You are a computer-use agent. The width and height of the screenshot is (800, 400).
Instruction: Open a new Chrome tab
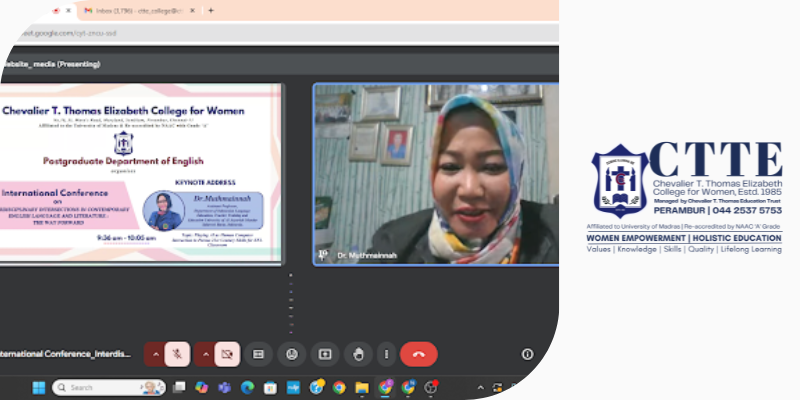211,10
